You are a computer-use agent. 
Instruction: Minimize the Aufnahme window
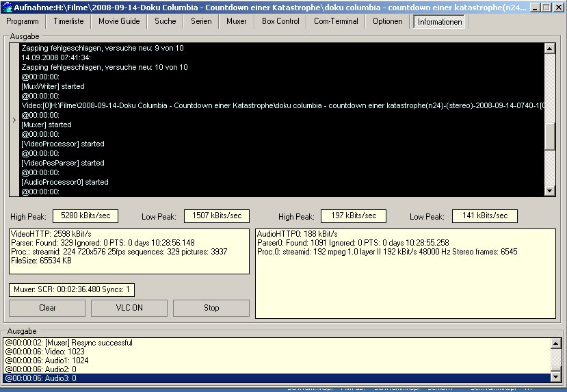click(x=535, y=7)
